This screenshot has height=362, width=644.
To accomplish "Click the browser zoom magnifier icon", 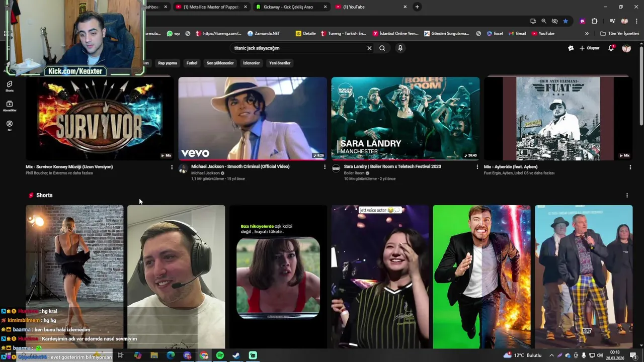I will coord(544,21).
